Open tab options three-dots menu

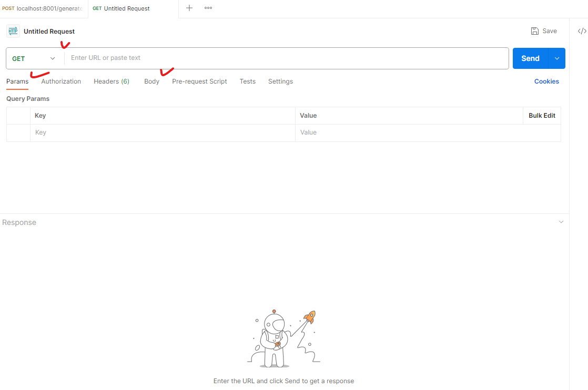coord(208,8)
